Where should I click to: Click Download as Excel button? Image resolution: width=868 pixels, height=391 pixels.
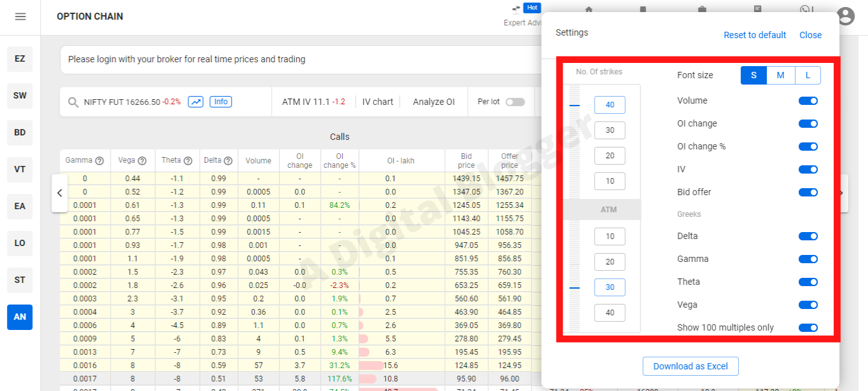click(691, 366)
